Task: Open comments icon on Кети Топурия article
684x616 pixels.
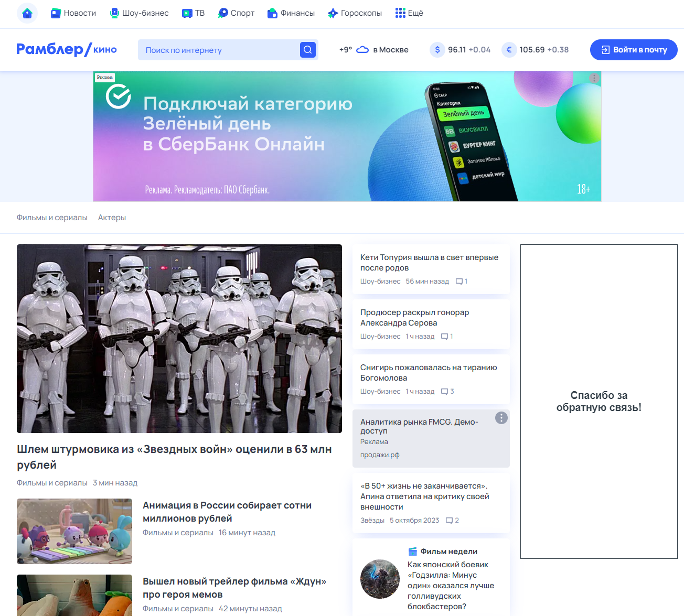Action: point(459,282)
